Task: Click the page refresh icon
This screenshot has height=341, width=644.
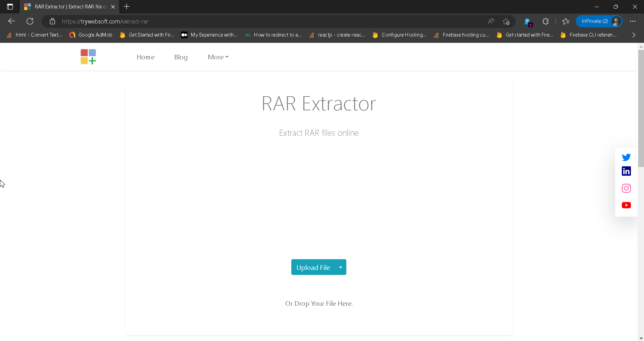Action: tap(30, 21)
